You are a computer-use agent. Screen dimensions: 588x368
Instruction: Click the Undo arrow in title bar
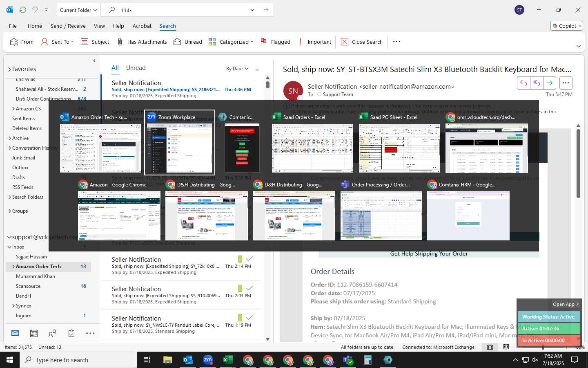pos(35,10)
